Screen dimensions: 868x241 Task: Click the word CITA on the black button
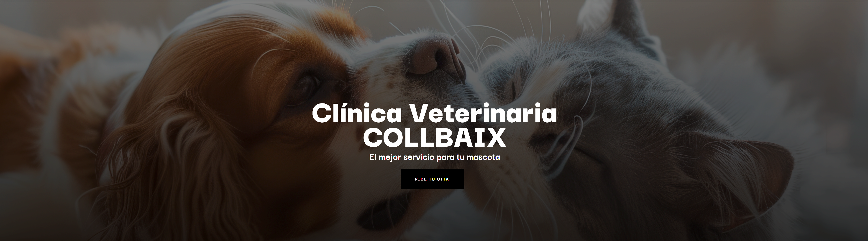(x=443, y=179)
